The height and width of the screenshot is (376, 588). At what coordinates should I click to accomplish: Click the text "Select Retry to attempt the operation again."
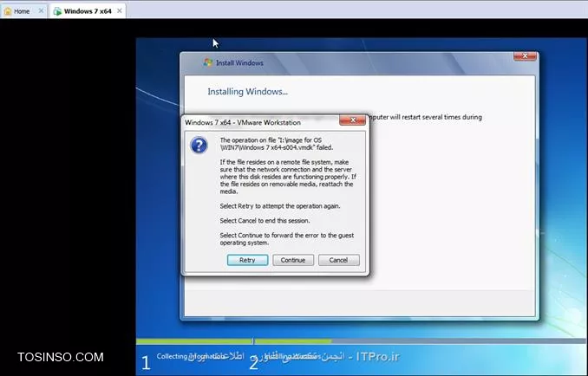(280, 206)
